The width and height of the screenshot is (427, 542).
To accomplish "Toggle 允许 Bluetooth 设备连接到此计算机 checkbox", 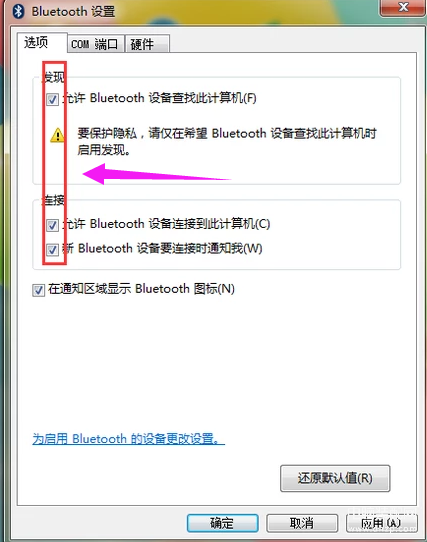I will [x=52, y=225].
